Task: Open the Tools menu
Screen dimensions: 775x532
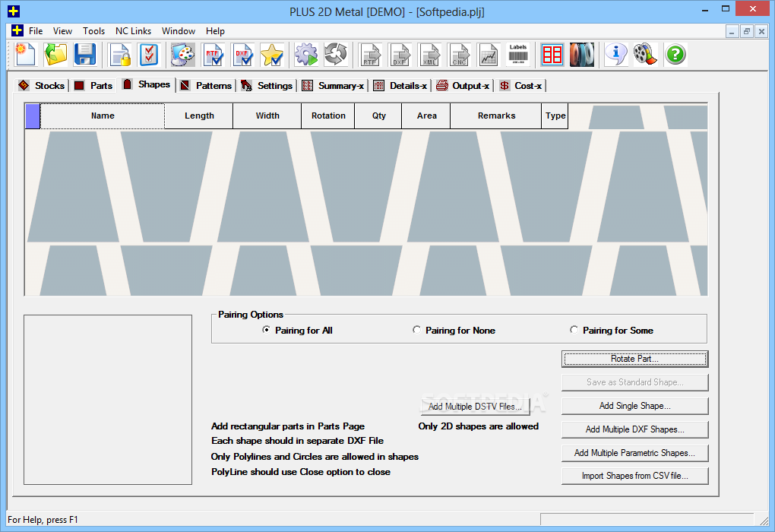Action: point(94,30)
